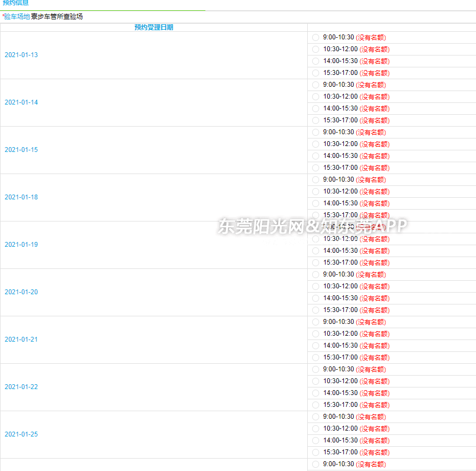The width and height of the screenshot is (476, 471).
Task: Choose 14:00-15:30 slot on 2021-01-25
Action: (316, 441)
